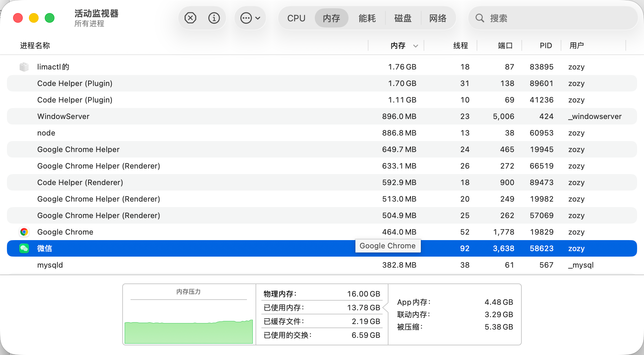Image resolution: width=644 pixels, height=355 pixels.
Task: Sort by 用户 column header
Action: coord(577,45)
